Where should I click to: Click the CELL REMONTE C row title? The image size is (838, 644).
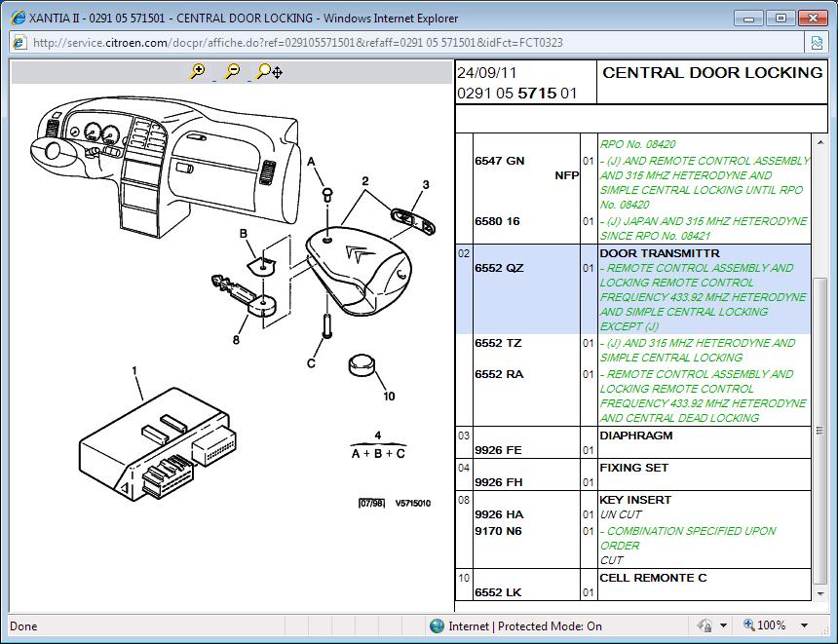pos(653,578)
